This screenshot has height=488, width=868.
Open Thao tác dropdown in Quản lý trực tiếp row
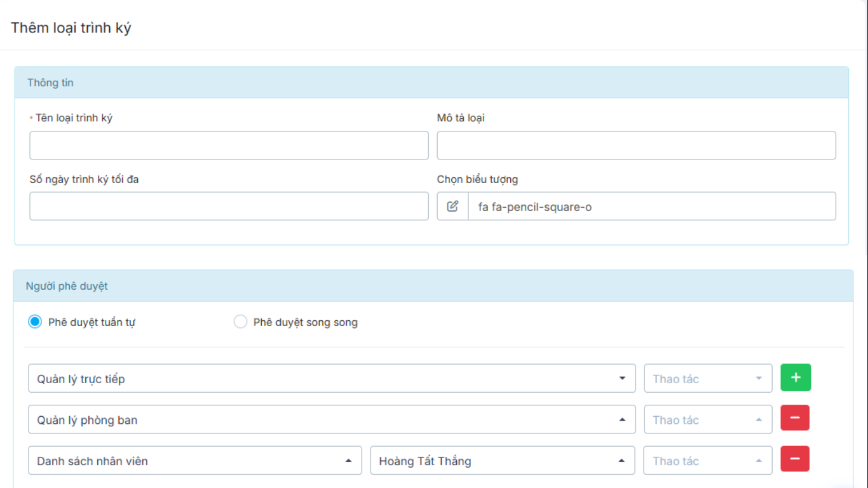click(x=708, y=379)
